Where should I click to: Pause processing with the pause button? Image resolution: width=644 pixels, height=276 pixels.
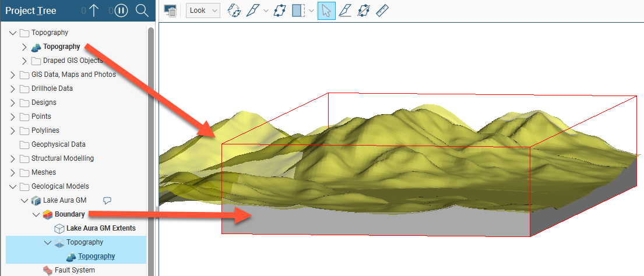[121, 10]
